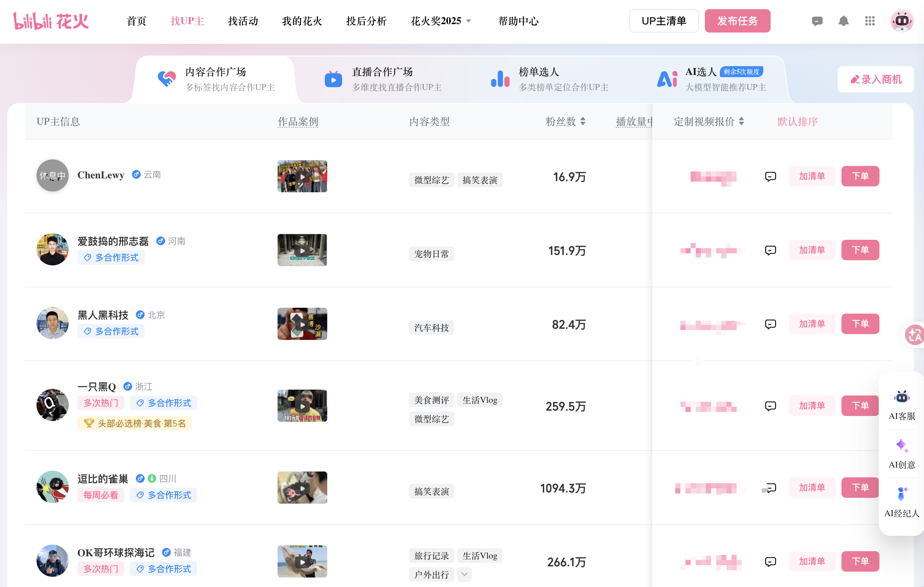Viewport: 924px width, 587px height.
Task: Go to 首页 in navigation
Action: pos(137,21)
